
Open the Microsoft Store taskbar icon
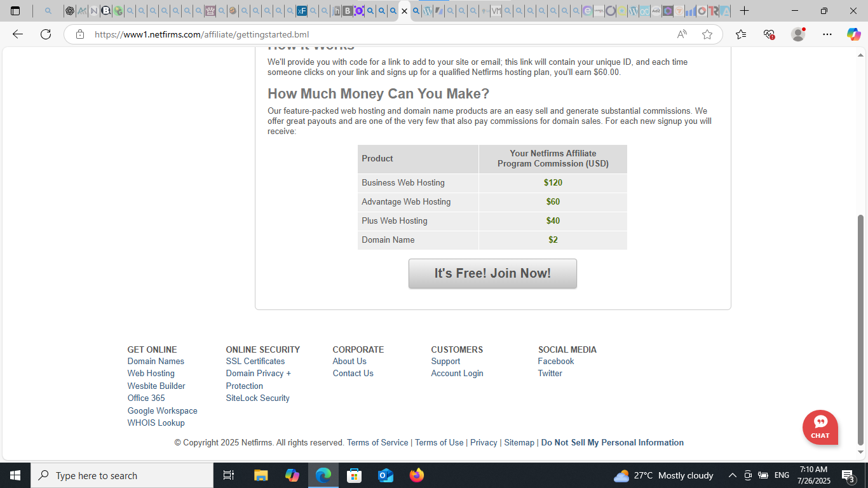pos(354,475)
